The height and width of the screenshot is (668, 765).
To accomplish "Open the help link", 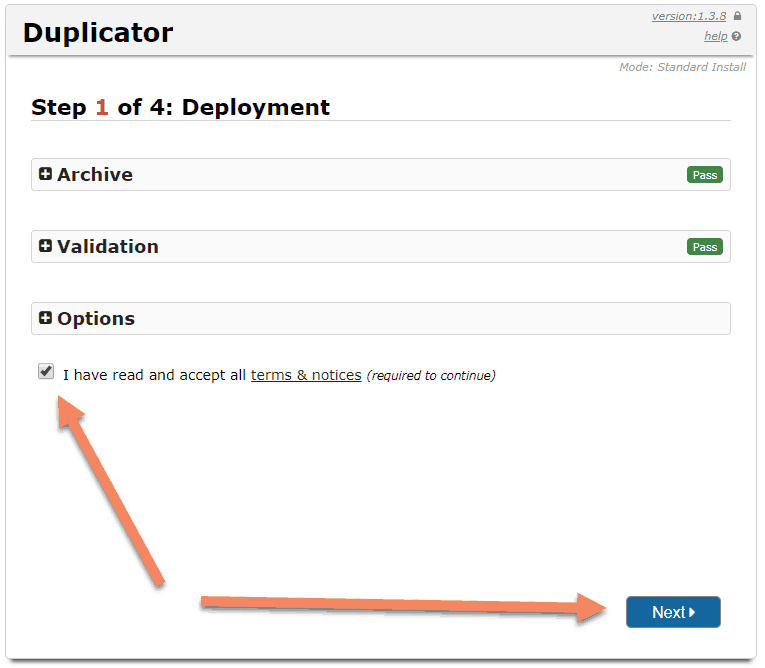I will (715, 36).
